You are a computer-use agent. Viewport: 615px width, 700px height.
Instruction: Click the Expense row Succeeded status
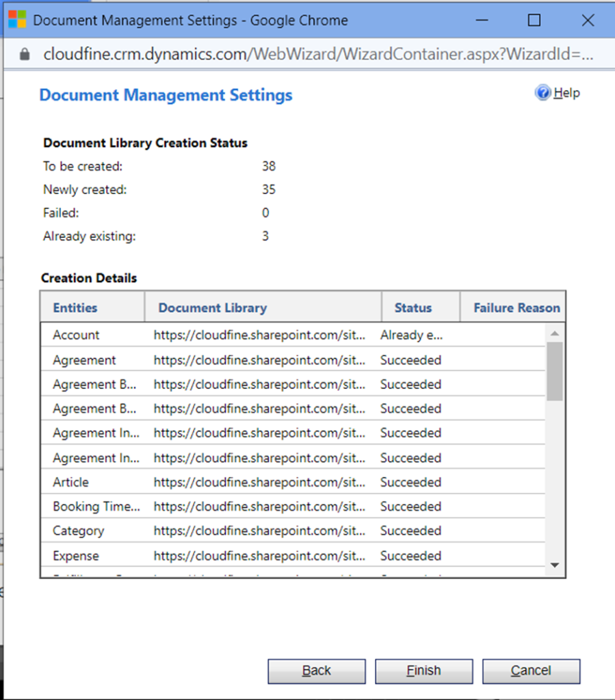411,555
